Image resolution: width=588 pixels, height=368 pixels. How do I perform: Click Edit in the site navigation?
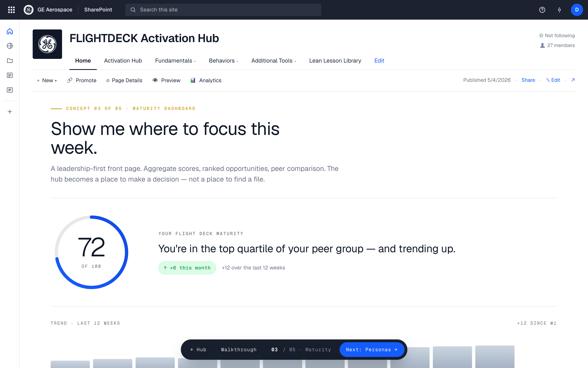pos(379,61)
